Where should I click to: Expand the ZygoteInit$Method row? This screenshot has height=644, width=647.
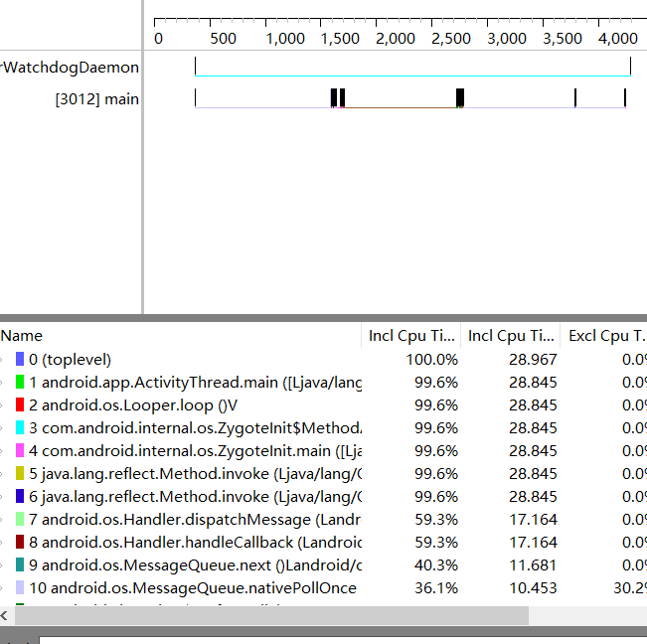pyautogui.click(x=2, y=428)
